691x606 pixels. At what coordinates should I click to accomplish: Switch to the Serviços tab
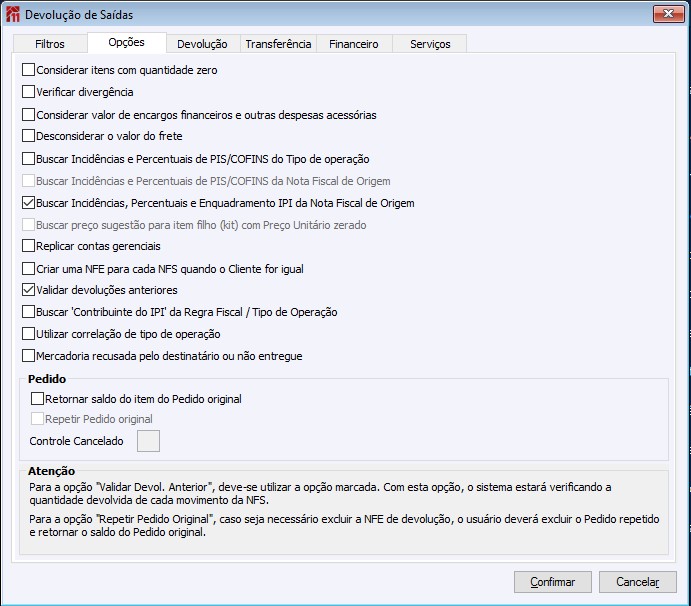click(x=430, y=44)
